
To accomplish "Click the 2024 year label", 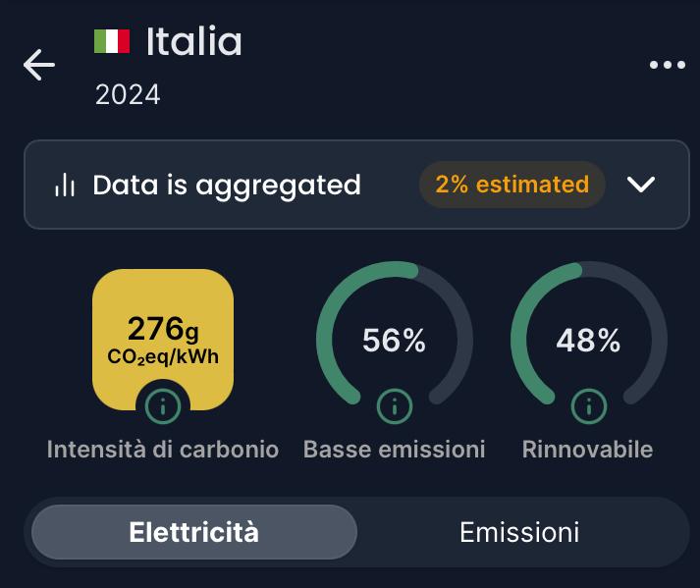I will pyautogui.click(x=128, y=94).
